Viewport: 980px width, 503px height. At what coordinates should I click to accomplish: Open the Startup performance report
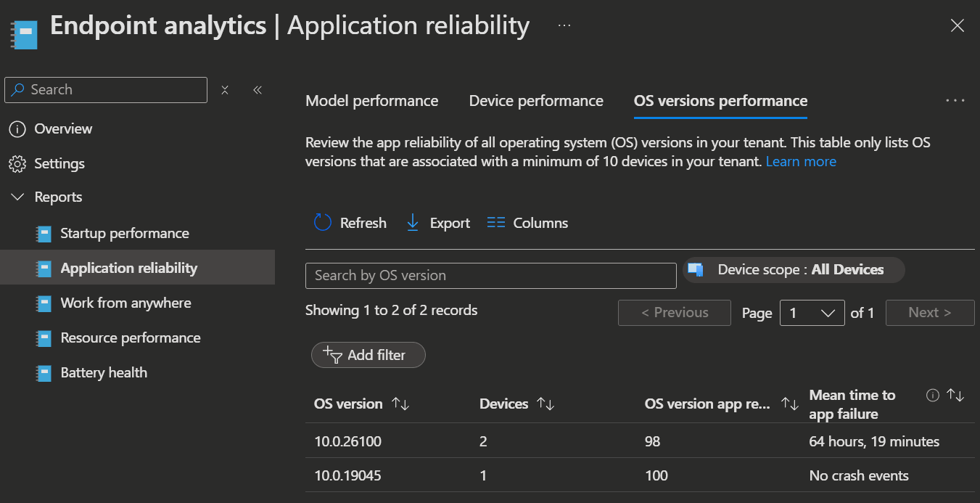point(125,233)
